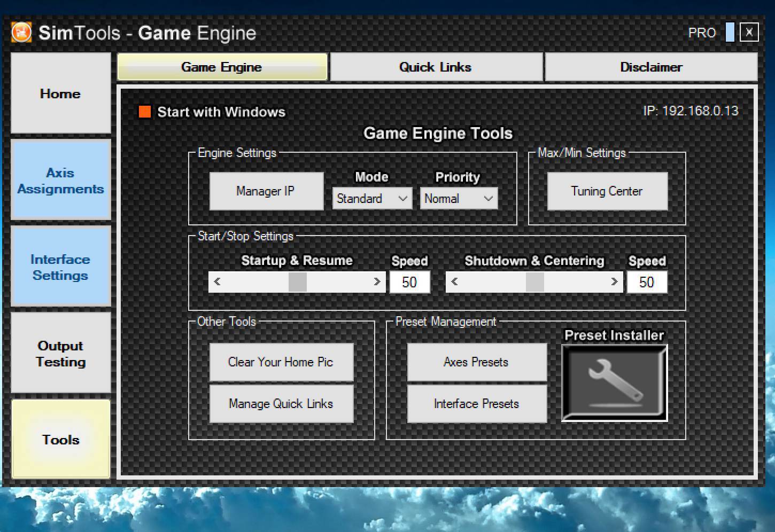Click Clear Your Home Pic button
This screenshot has height=532, width=775.
281,362
